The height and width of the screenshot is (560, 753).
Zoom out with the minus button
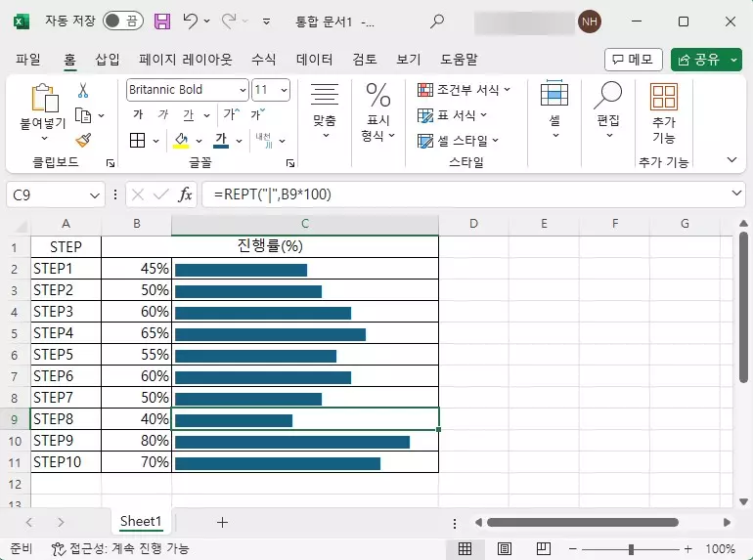(572, 548)
